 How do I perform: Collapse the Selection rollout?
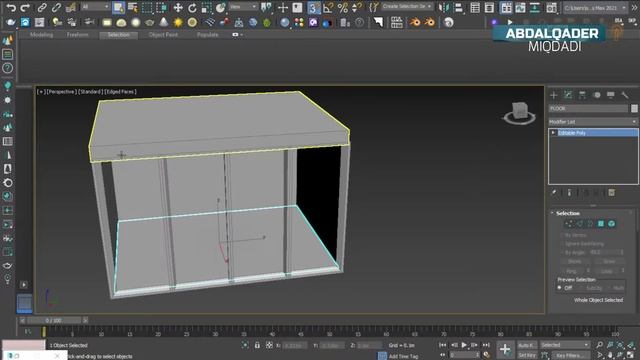pyautogui.click(x=567, y=213)
